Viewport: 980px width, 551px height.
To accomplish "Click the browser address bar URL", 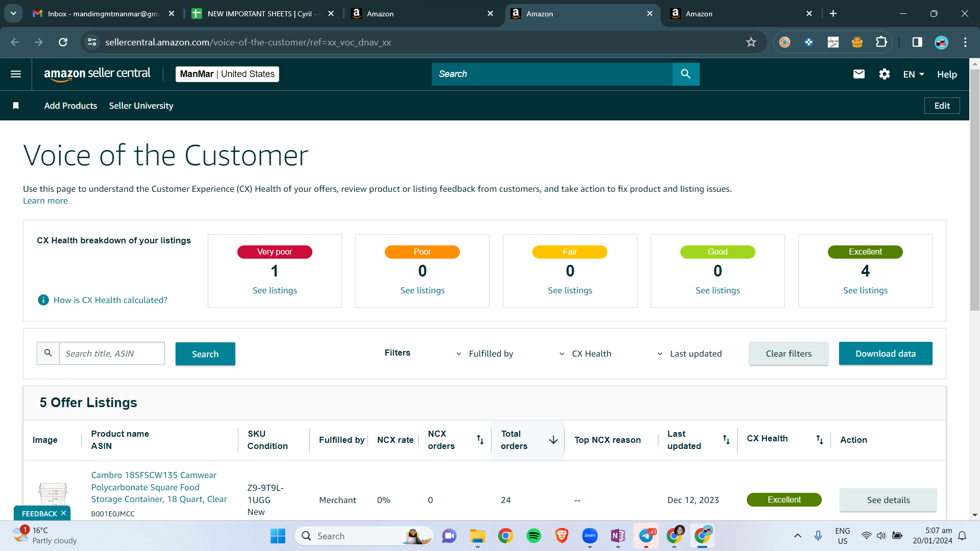I will [248, 42].
